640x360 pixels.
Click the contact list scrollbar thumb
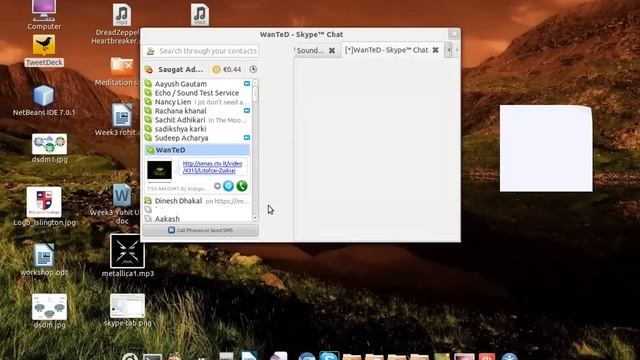(255, 94)
